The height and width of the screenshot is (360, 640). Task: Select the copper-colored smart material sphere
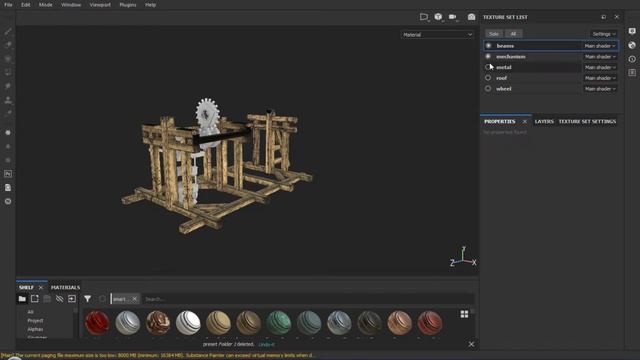tap(400, 322)
